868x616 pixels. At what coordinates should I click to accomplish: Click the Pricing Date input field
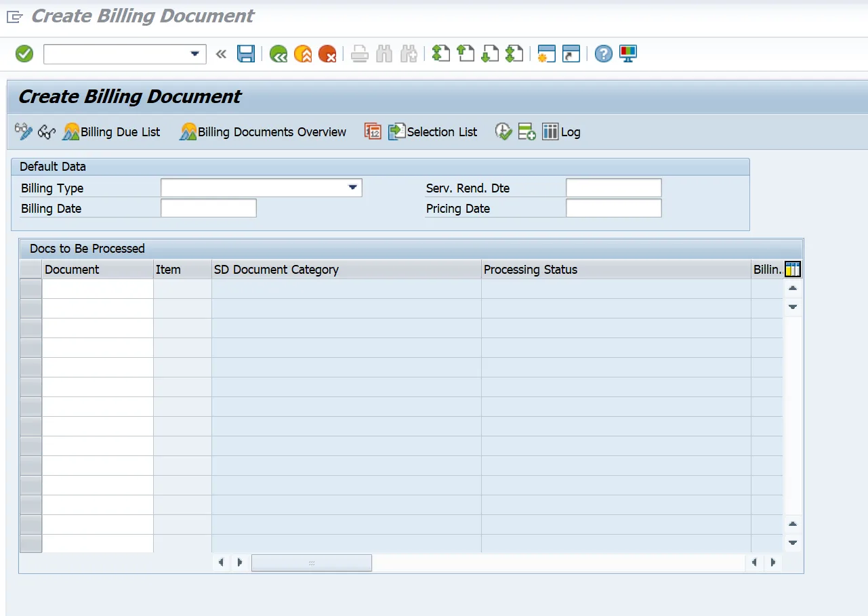[613, 209]
